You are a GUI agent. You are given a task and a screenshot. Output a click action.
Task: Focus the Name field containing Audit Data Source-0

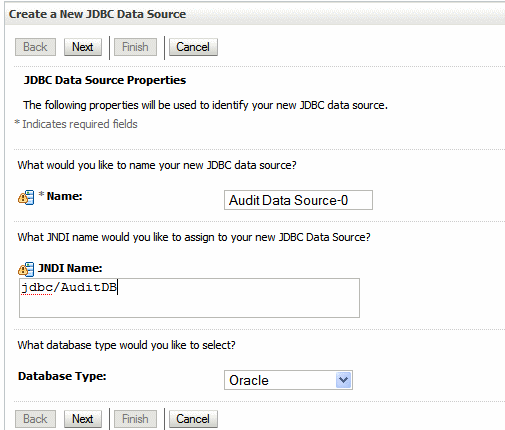click(x=298, y=200)
